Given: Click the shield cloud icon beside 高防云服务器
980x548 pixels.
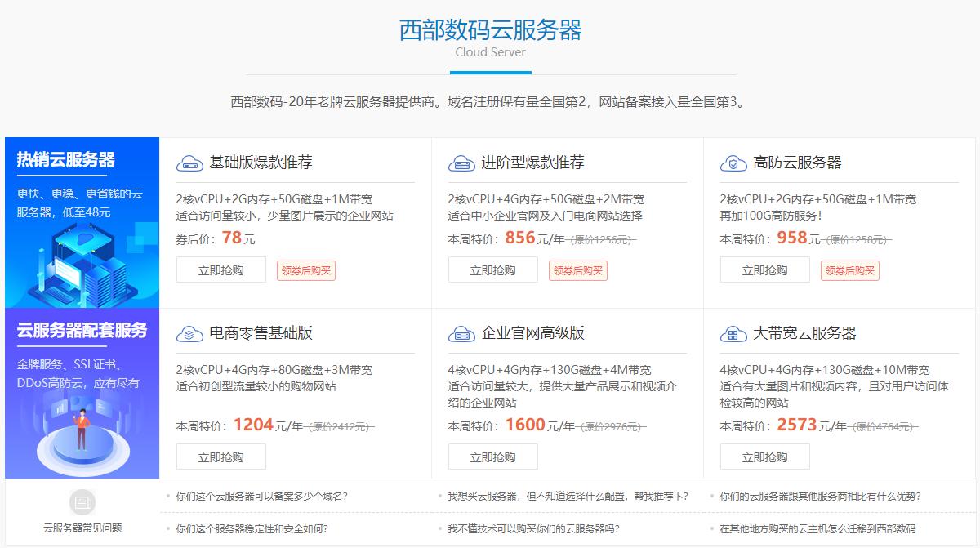Looking at the screenshot, I should pos(733,163).
